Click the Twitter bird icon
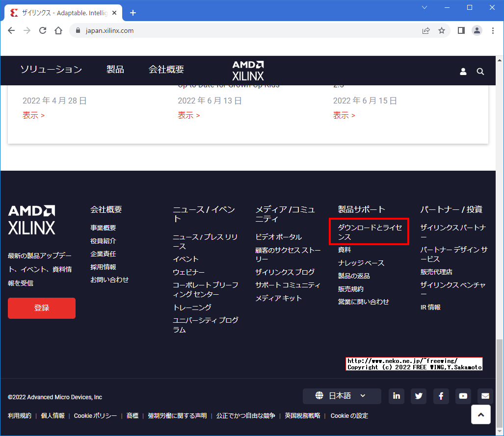 (418, 396)
